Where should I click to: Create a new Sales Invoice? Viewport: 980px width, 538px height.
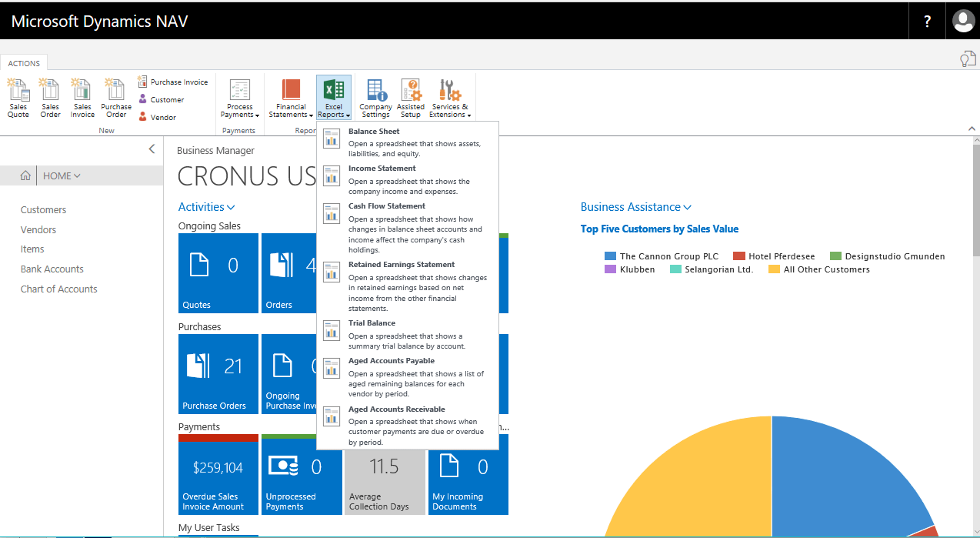click(x=82, y=99)
